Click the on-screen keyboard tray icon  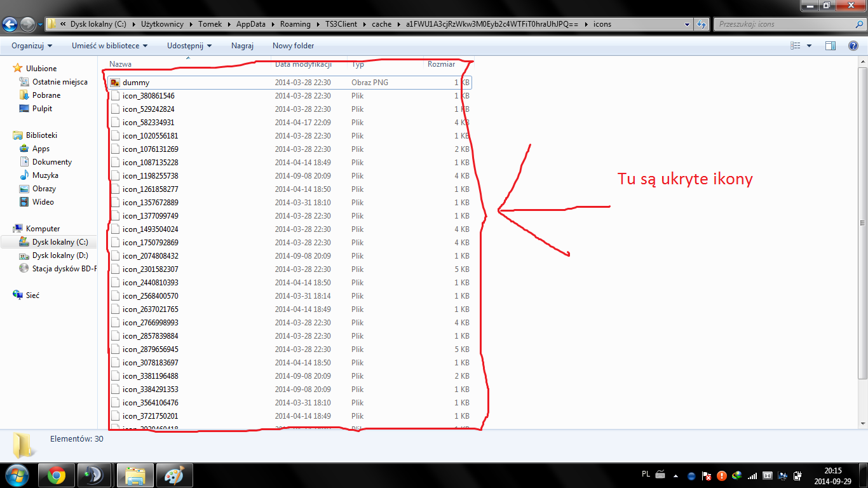(660, 474)
